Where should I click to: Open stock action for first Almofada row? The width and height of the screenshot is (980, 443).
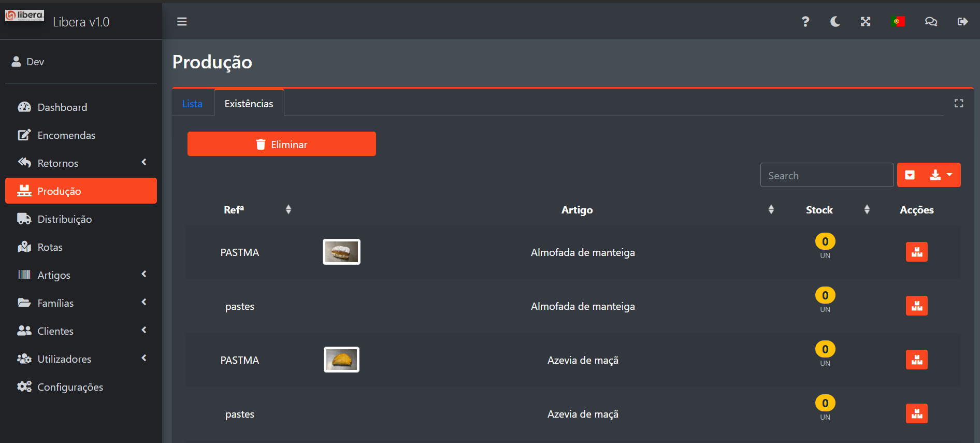coord(916,252)
